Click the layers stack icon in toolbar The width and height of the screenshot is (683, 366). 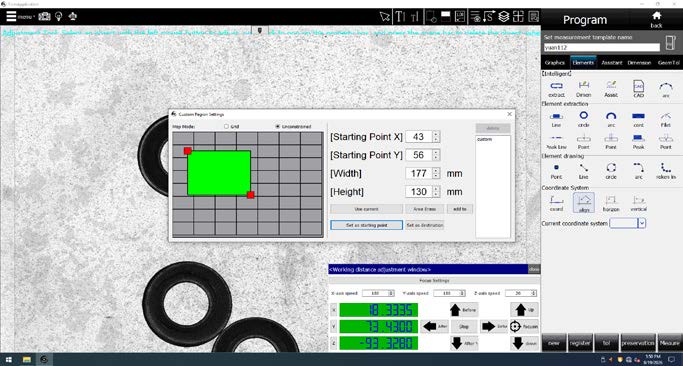(504, 17)
